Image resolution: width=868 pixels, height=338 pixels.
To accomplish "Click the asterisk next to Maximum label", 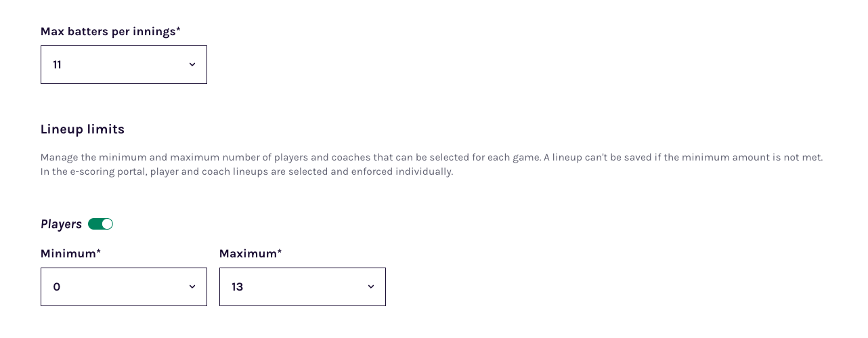I will [280, 252].
